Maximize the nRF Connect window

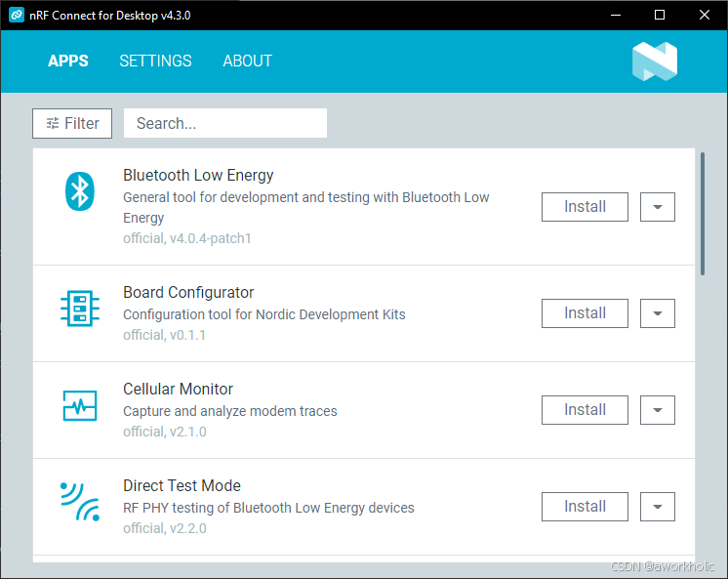coord(660,15)
